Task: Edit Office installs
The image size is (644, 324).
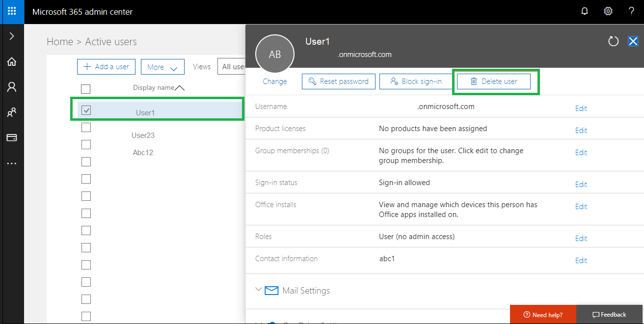Action: [581, 207]
